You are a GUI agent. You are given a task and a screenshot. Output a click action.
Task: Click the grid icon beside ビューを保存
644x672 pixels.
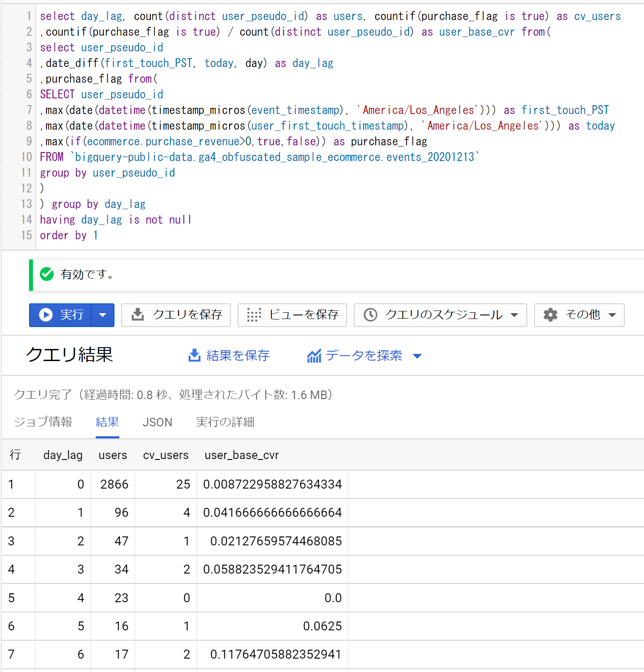point(254,315)
